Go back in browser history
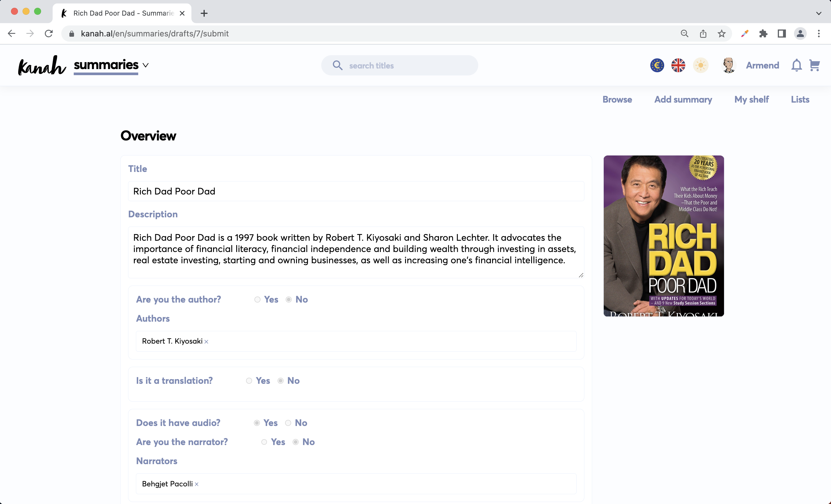This screenshot has height=504, width=831. (12, 33)
